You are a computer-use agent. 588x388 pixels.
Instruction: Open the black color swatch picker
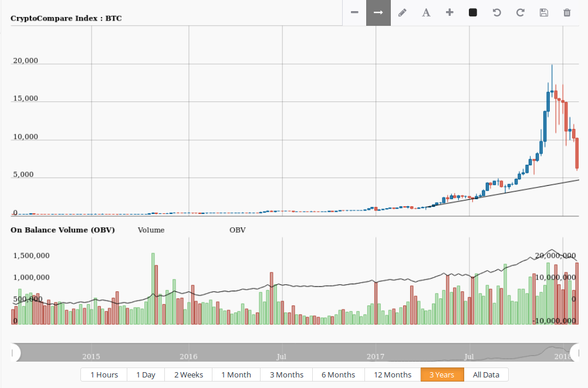tap(473, 12)
